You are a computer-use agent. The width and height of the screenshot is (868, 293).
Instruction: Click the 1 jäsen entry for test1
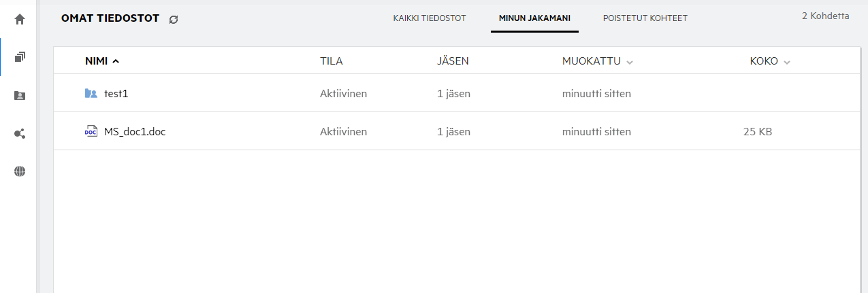point(453,94)
